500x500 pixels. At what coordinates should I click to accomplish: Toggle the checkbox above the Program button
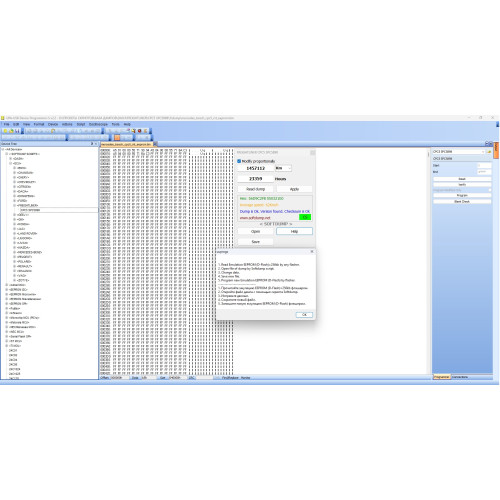[x=490, y=190]
